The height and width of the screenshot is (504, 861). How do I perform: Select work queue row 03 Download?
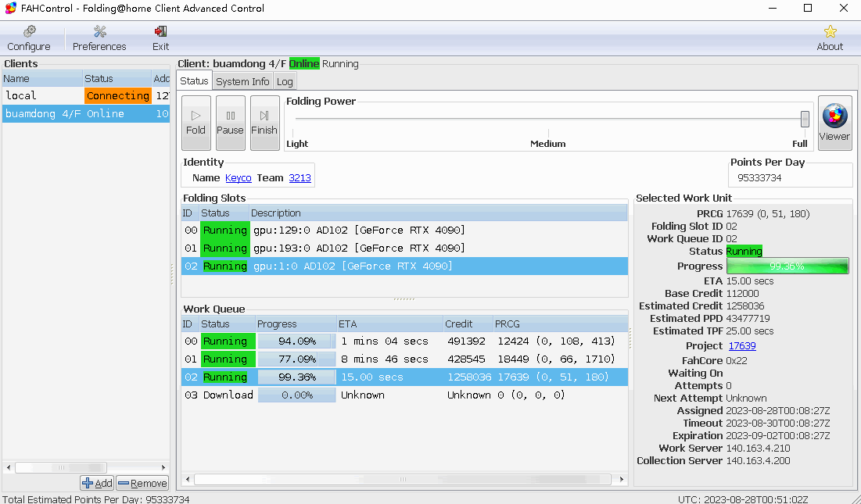click(x=404, y=395)
